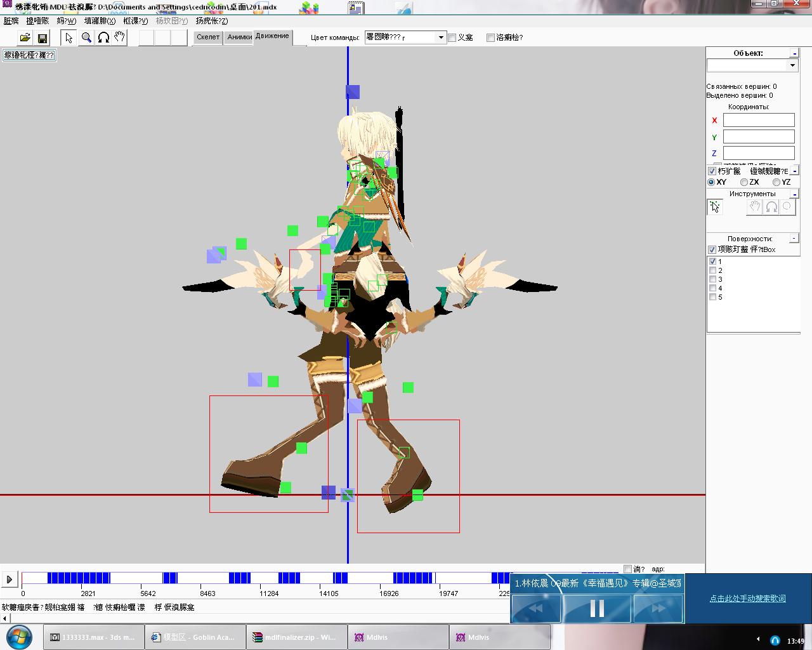Viewport: 812px width, 650px height.
Task: Collapse the Поверхности section
Action: click(x=794, y=238)
